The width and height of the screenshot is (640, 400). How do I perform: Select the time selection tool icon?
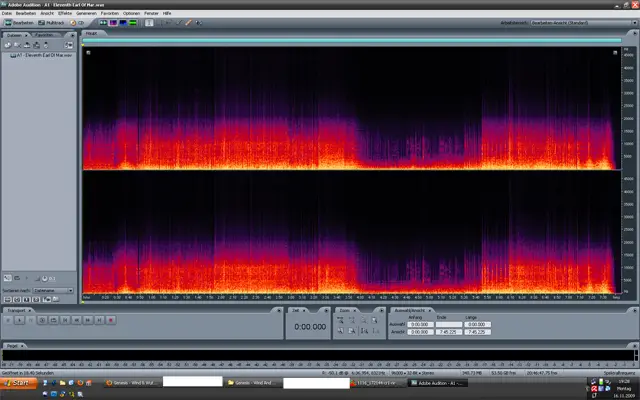tap(148, 22)
